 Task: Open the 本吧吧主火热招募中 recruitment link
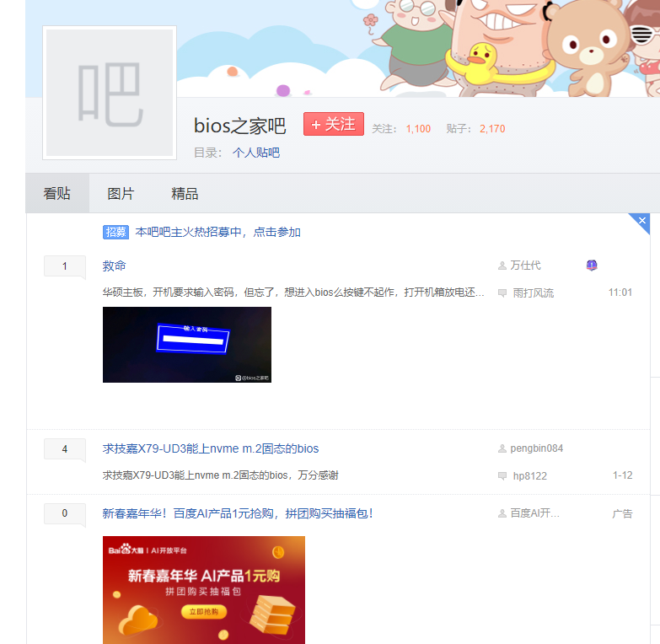217,232
